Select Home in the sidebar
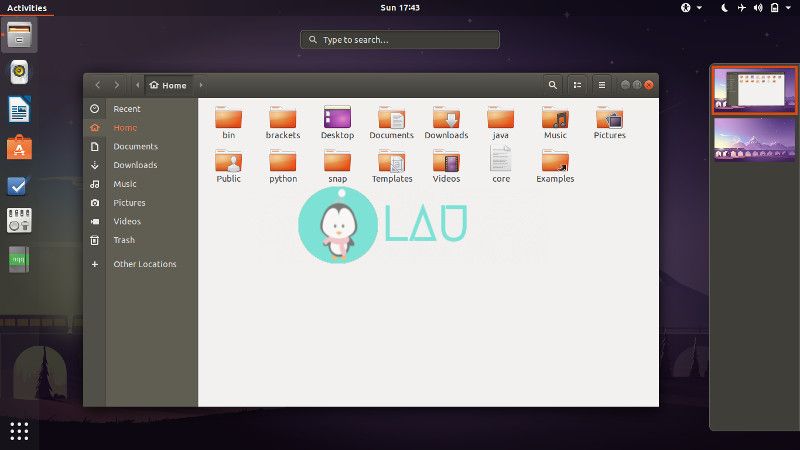The width and height of the screenshot is (800, 450). coord(140,128)
